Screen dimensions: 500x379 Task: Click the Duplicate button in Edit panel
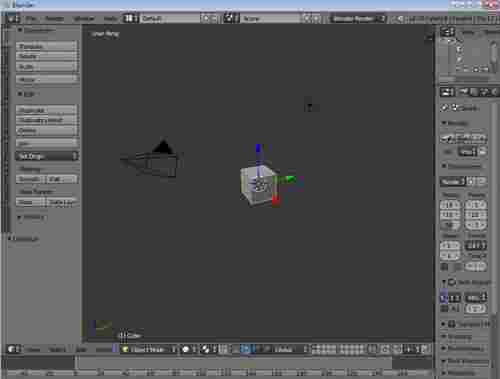[47, 110]
